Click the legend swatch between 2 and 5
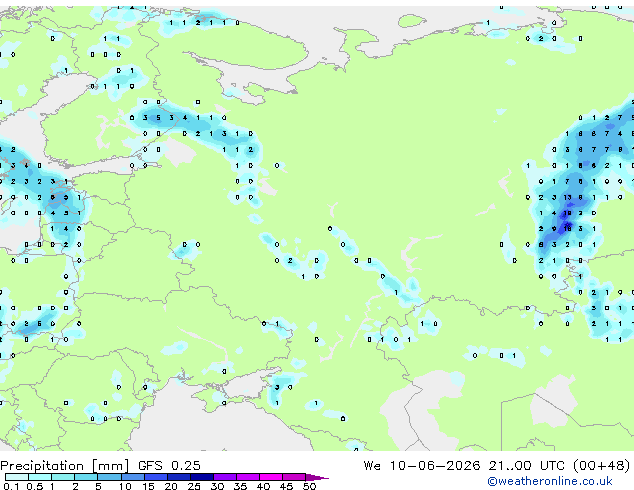 tap(86, 477)
